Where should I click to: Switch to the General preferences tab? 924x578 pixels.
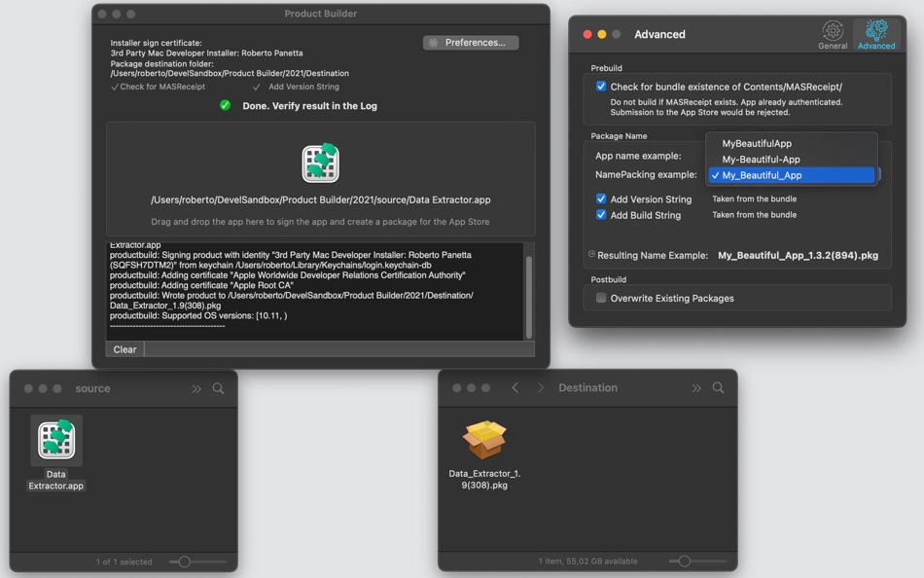pos(832,35)
